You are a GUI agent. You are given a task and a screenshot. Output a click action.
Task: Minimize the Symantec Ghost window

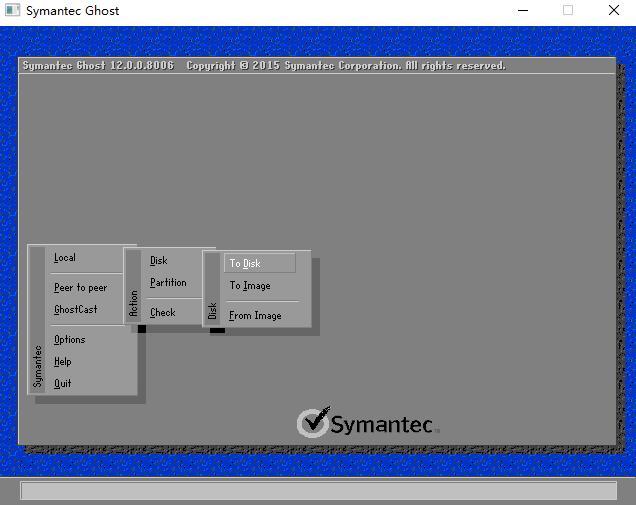(523, 11)
